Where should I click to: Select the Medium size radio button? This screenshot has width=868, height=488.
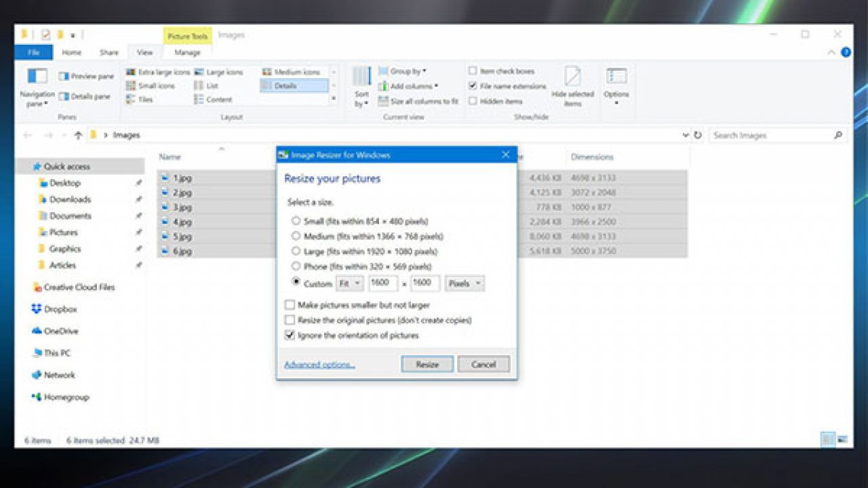[x=296, y=237]
